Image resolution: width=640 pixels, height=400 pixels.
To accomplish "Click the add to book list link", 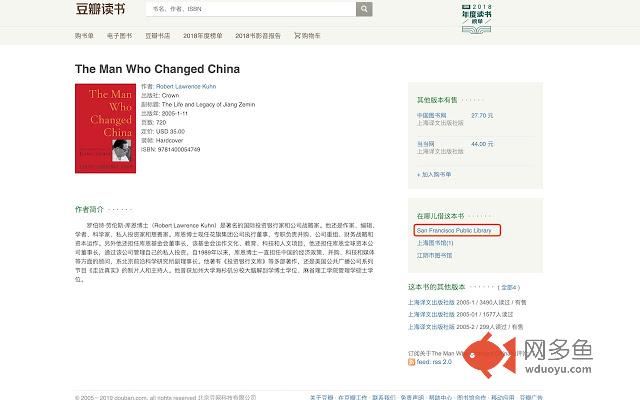I will tap(434, 175).
